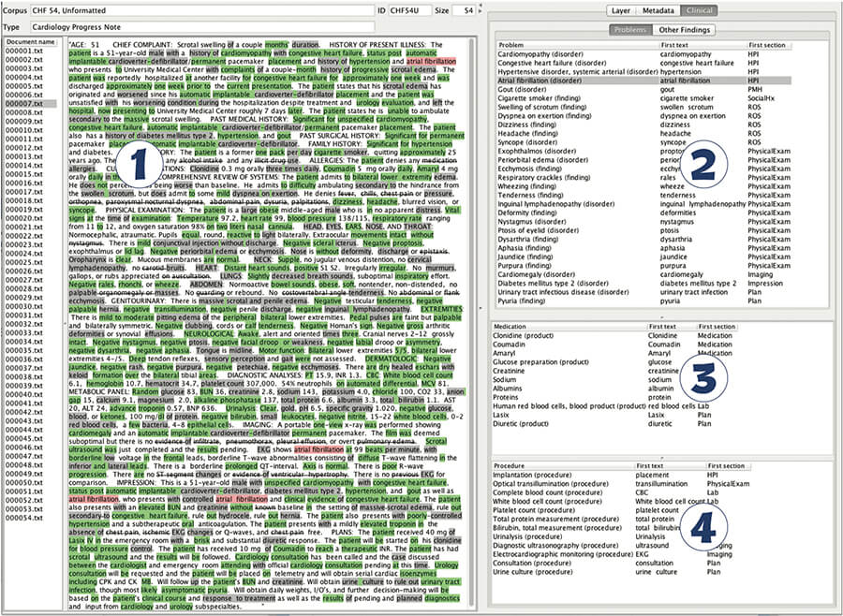Select document 000040.txt in the list
Image resolution: width=843 pixels, height=616 pixels.
coord(31,394)
